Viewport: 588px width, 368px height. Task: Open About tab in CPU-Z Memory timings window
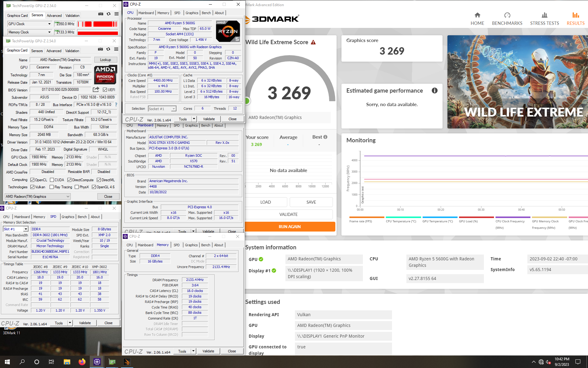pos(219,245)
